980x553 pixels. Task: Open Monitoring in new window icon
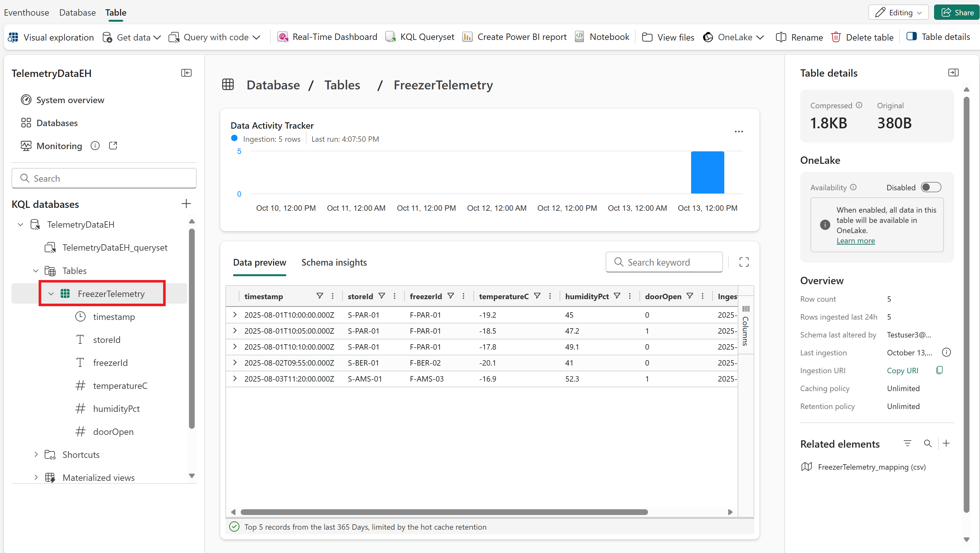(x=113, y=146)
